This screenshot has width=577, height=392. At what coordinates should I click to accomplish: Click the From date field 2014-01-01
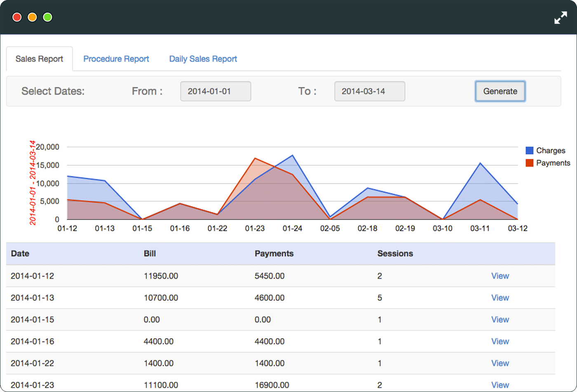(216, 91)
